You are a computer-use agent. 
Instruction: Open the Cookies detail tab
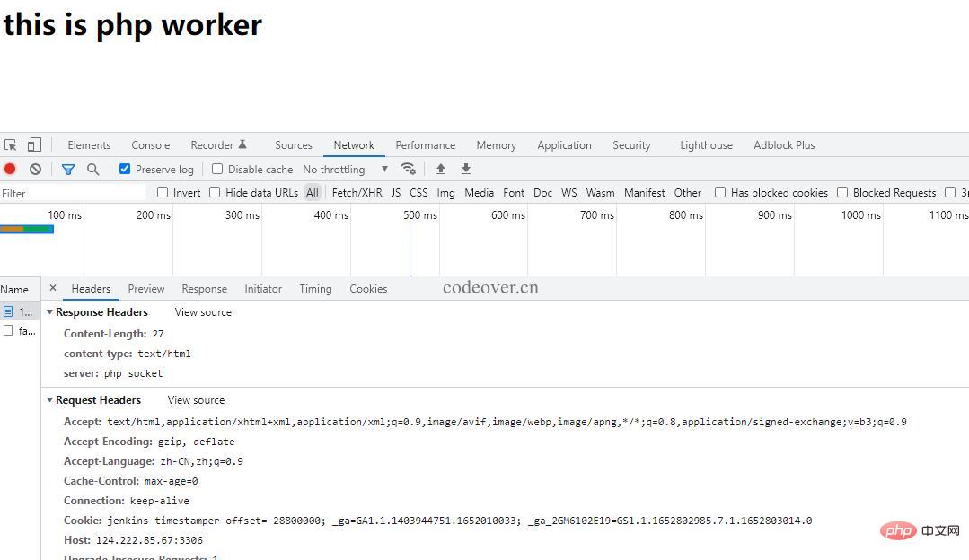pos(368,289)
